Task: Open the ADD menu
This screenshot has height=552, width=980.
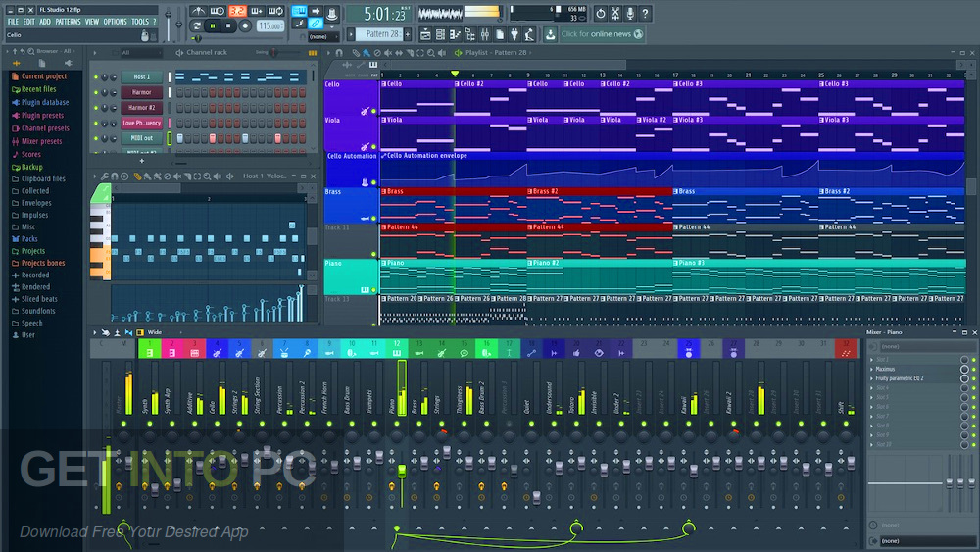Action: 45,22
